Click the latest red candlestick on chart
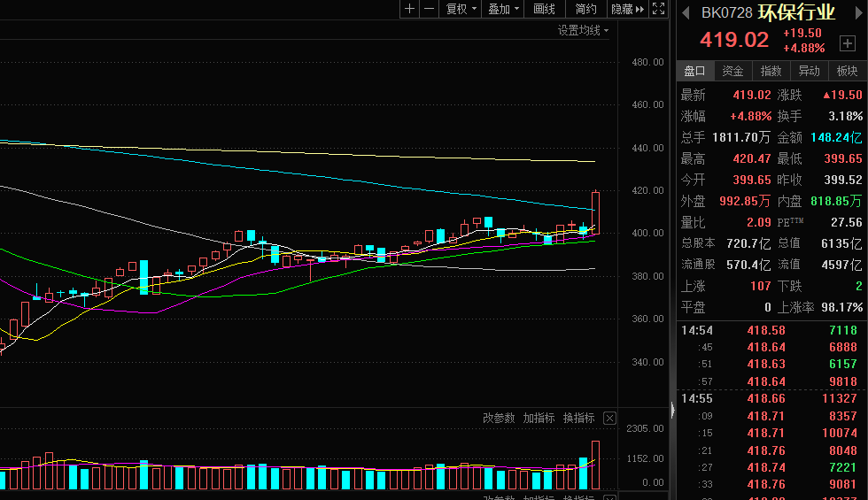This screenshot has width=868, height=500. click(596, 212)
